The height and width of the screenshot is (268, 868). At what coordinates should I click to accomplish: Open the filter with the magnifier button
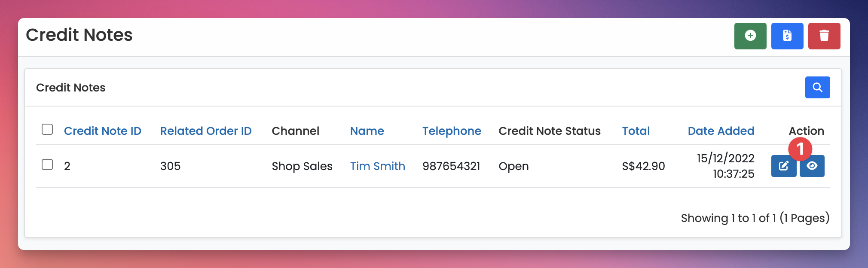[x=817, y=88]
